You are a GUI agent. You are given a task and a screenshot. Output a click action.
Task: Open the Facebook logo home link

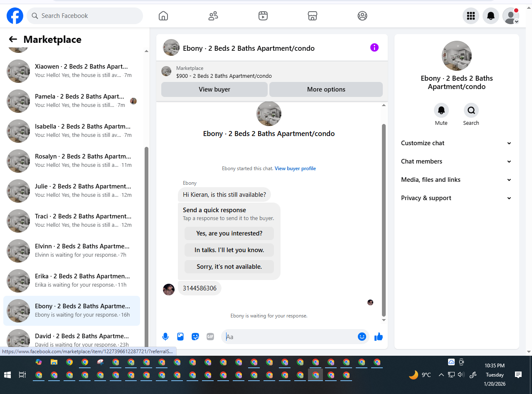(x=15, y=16)
